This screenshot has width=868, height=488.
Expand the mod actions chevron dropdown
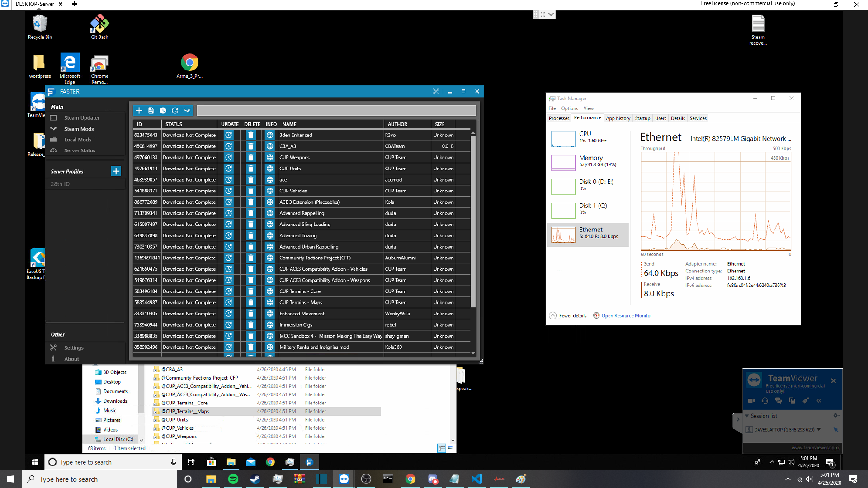[x=187, y=110]
